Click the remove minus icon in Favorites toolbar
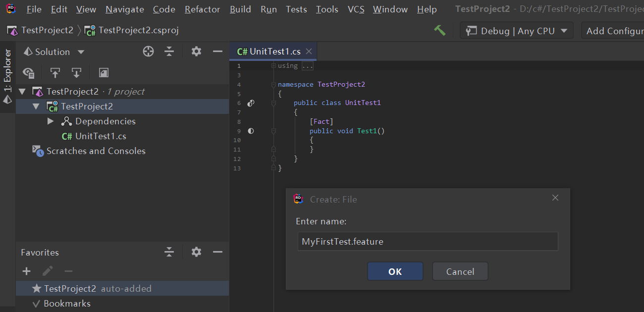Viewport: 644px width, 312px height. [x=68, y=271]
